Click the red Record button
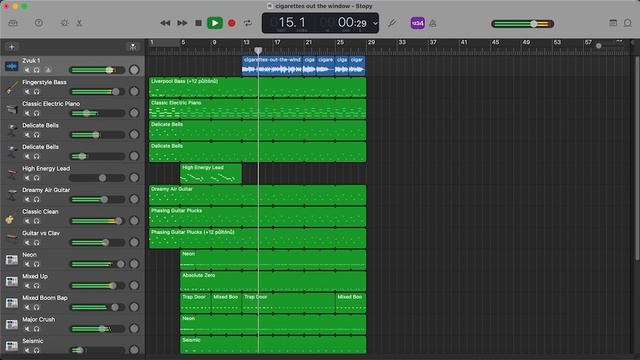The width and height of the screenshot is (640, 360). pyautogui.click(x=231, y=23)
